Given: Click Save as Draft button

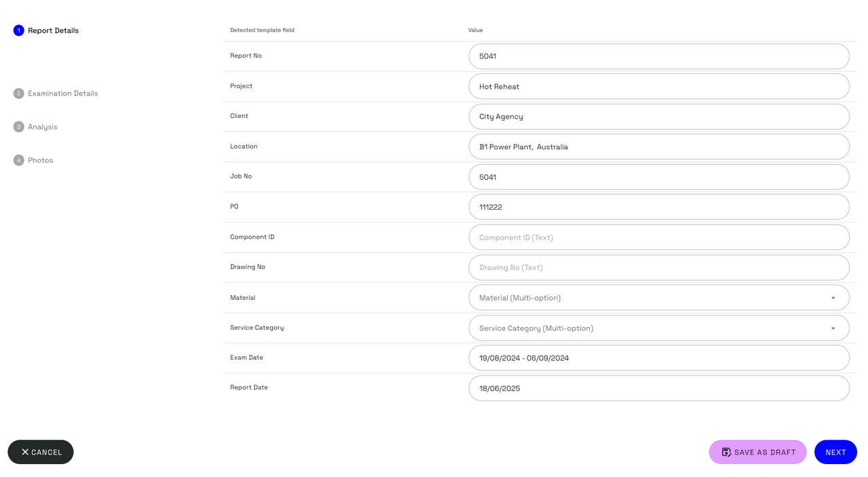Looking at the screenshot, I should [757, 452].
